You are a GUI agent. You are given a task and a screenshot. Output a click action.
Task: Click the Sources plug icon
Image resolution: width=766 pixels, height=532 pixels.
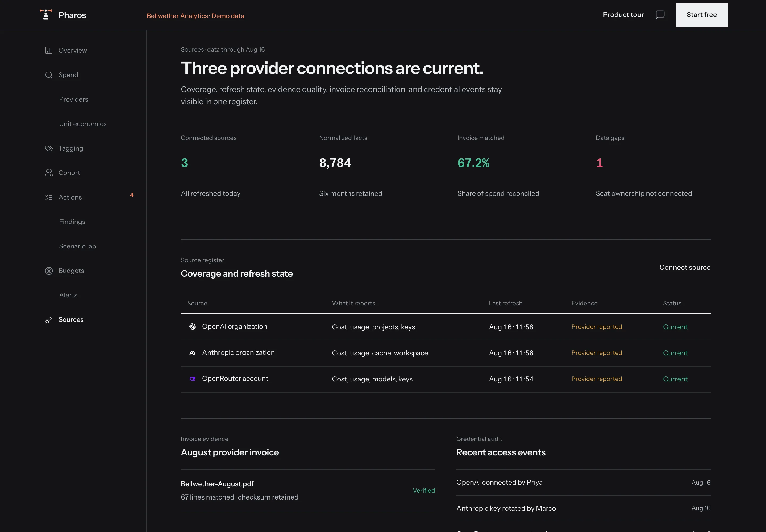[49, 320]
